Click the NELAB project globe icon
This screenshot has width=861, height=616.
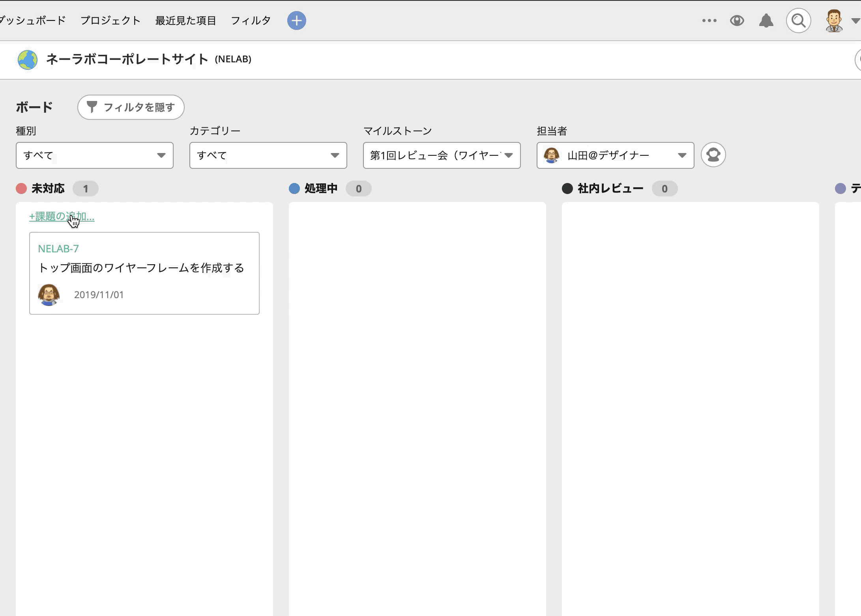(x=27, y=60)
